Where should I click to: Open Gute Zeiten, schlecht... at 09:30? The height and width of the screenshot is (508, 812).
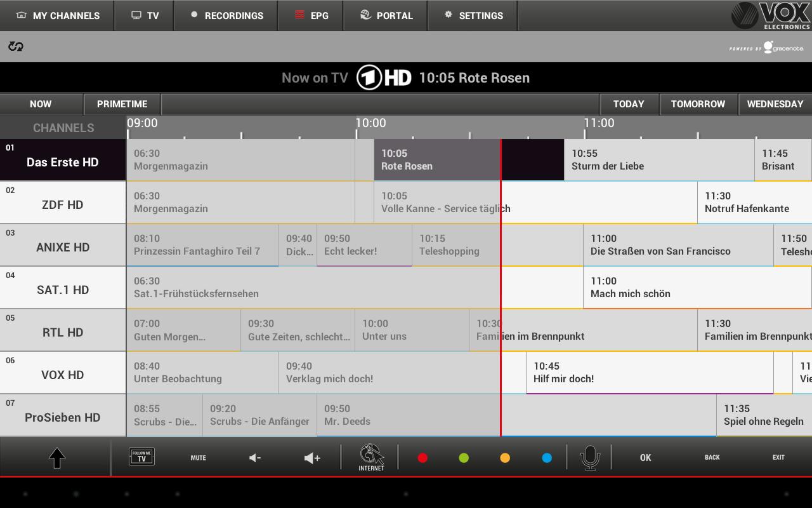tap(298, 330)
